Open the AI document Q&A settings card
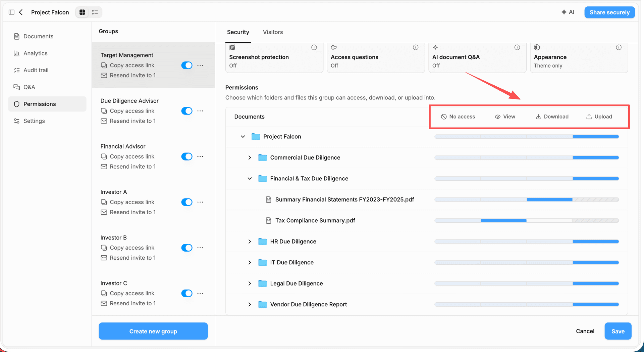The height and width of the screenshot is (352, 644). 477,57
